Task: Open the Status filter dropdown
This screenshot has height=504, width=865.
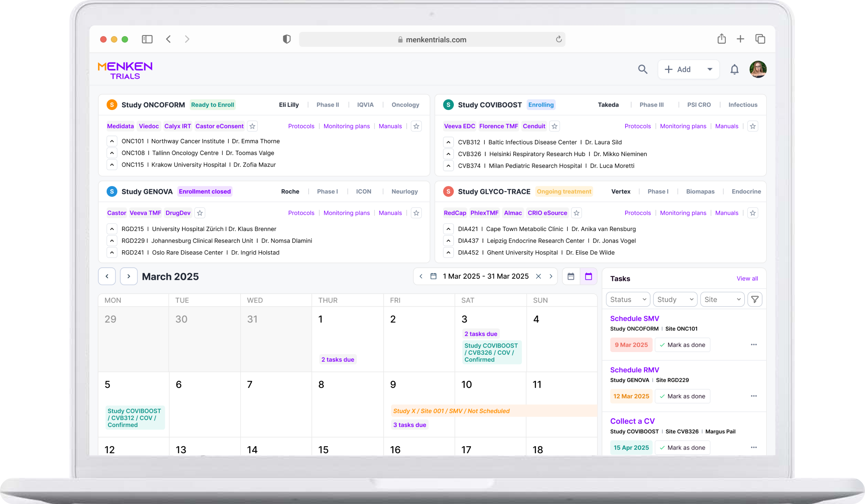Action: coord(628,299)
